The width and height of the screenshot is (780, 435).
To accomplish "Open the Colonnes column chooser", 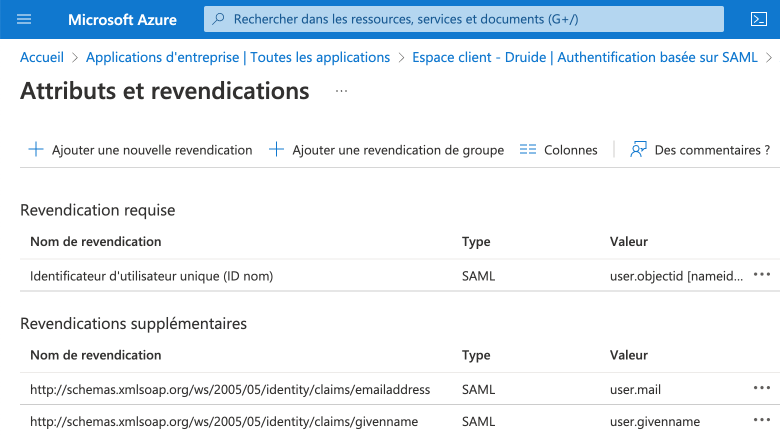I will (x=570, y=150).
